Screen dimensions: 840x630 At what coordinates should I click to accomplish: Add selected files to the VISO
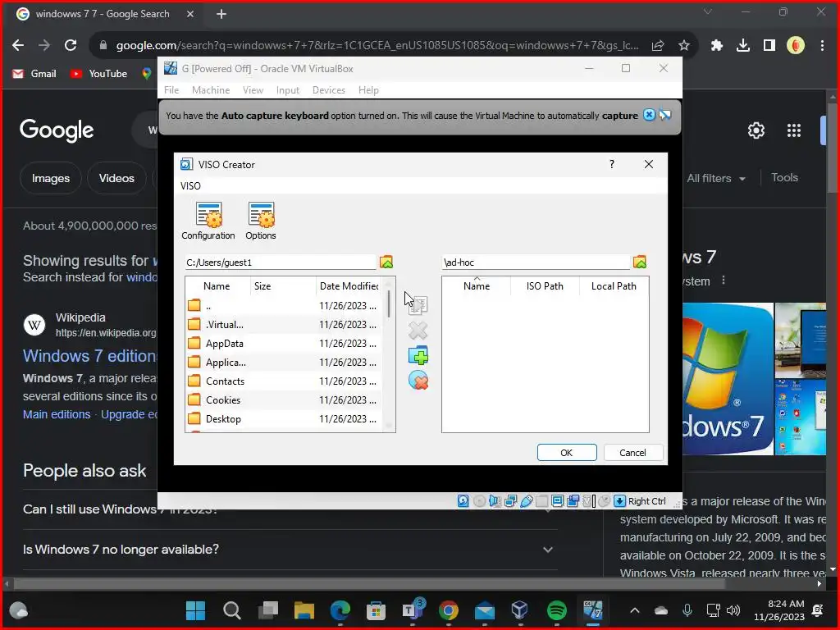tap(418, 305)
